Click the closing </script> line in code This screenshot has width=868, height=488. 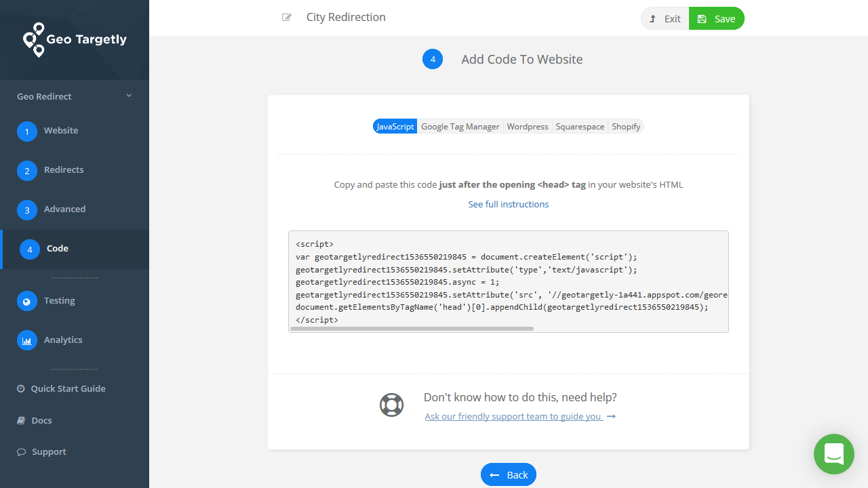pos(317,320)
